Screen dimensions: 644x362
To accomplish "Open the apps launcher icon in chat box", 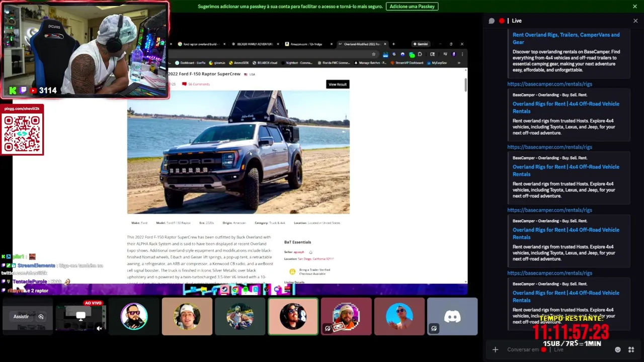I will click(631, 349).
